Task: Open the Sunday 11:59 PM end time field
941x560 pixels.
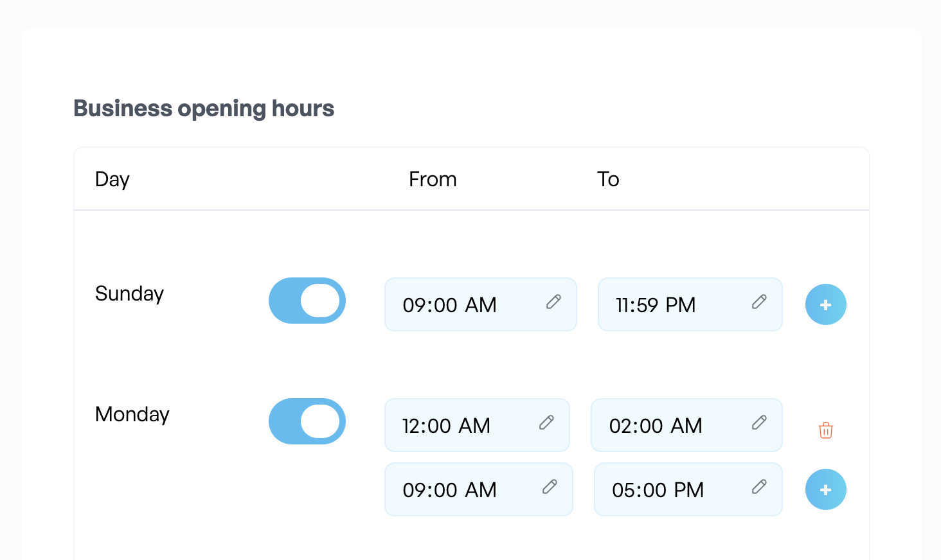Action: pos(690,304)
